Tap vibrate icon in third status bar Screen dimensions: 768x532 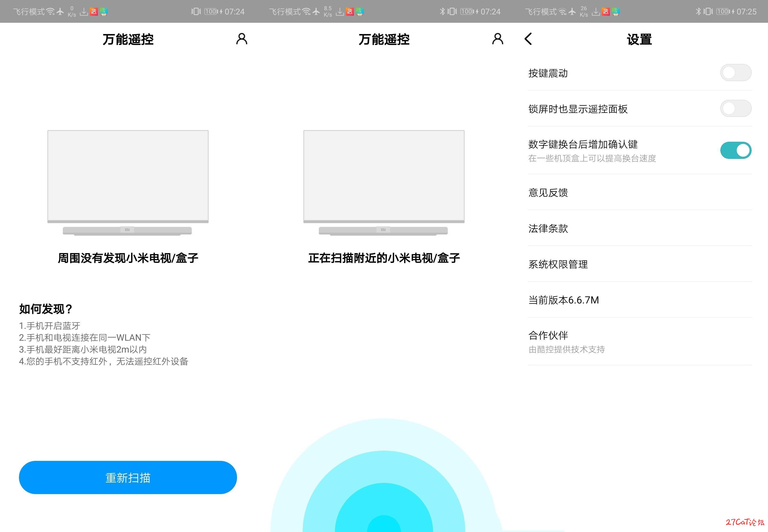(708, 11)
